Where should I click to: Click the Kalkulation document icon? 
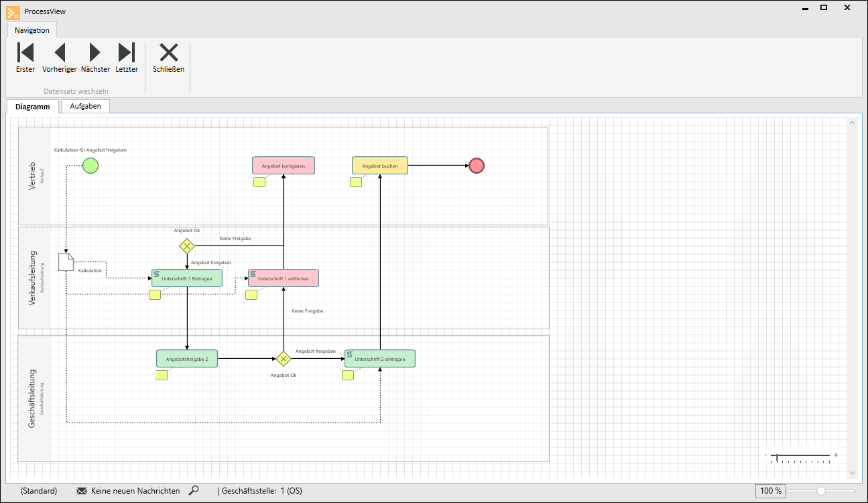66,262
